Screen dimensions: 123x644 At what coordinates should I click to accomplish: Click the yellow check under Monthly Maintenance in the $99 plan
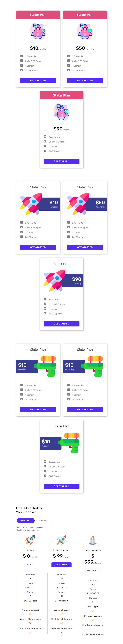coord(61,623)
